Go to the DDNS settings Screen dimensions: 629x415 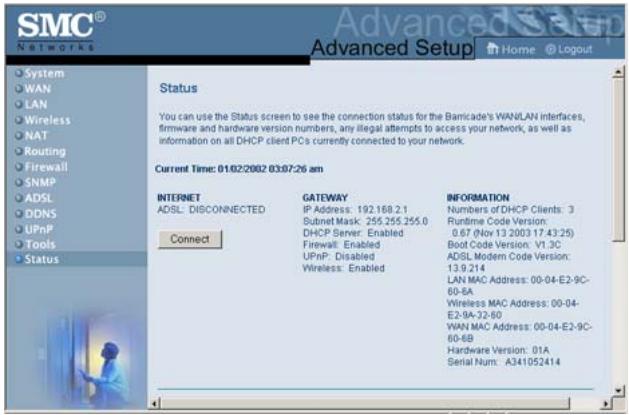click(x=41, y=214)
